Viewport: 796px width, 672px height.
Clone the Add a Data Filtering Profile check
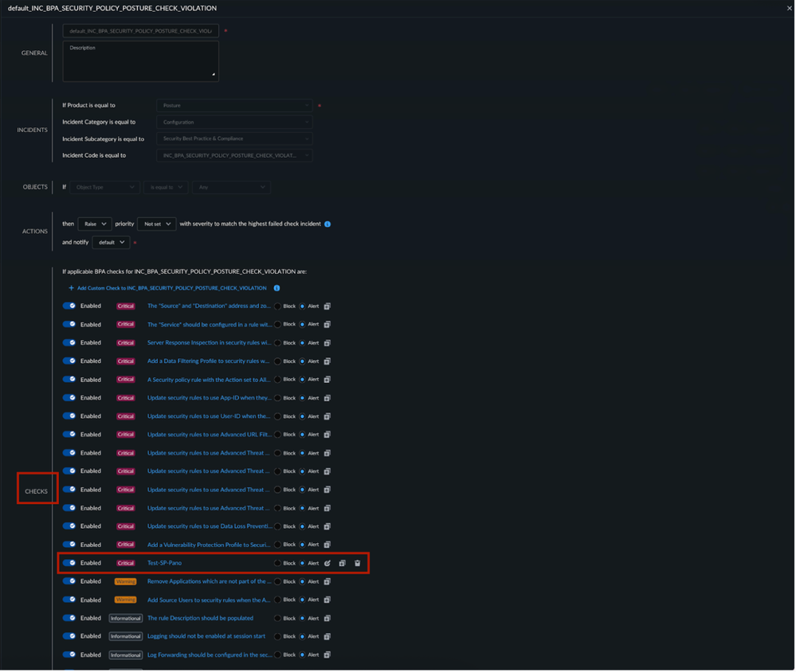coord(327,361)
